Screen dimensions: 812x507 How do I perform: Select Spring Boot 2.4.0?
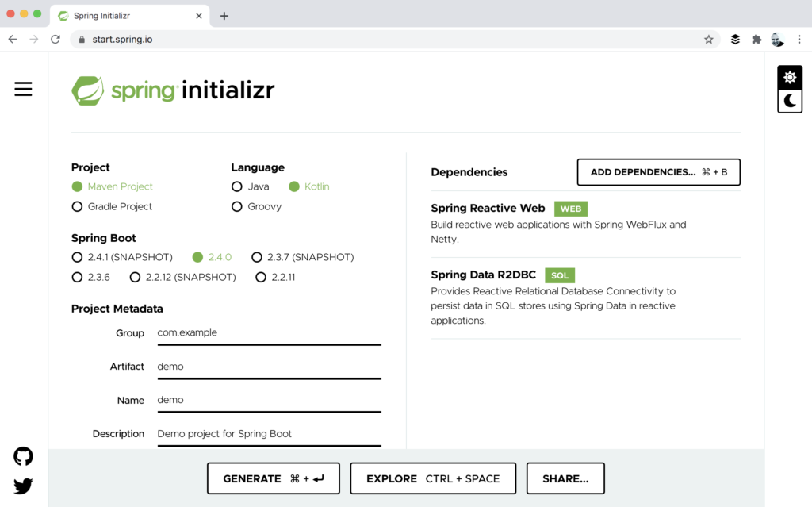tap(212, 257)
